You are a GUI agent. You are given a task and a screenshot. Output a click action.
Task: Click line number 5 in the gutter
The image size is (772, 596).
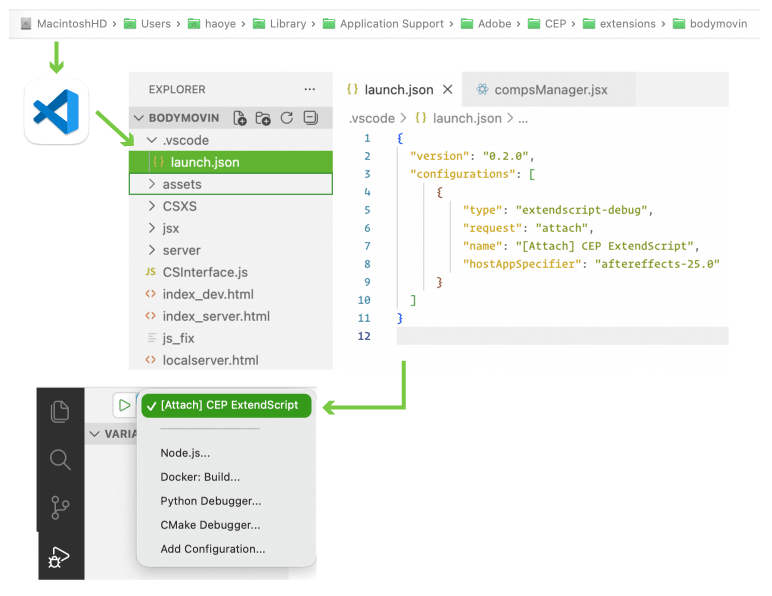(367, 210)
